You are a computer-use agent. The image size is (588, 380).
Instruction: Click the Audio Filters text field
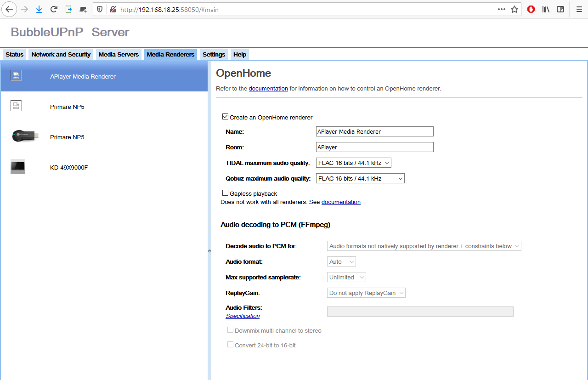(420, 312)
